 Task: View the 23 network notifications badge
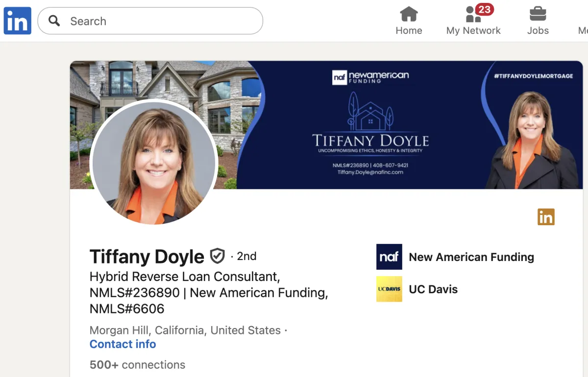(x=484, y=9)
